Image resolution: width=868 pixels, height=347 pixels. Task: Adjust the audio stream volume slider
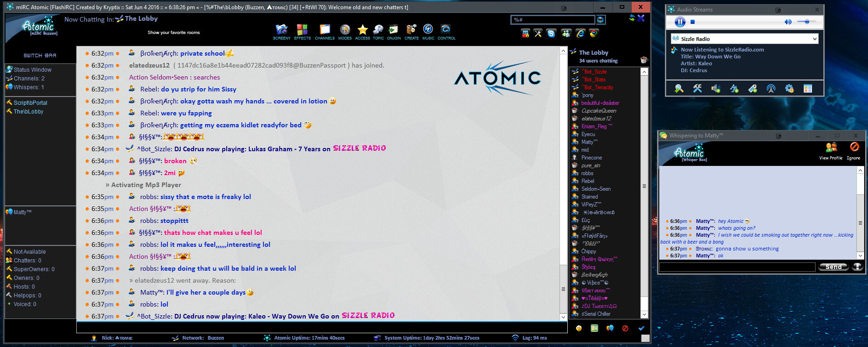(x=807, y=22)
